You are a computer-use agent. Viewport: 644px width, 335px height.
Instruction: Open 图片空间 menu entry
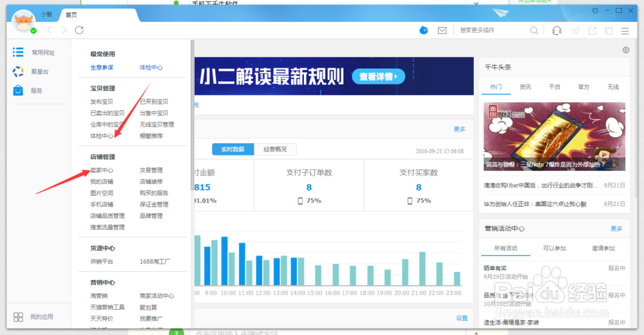click(102, 193)
